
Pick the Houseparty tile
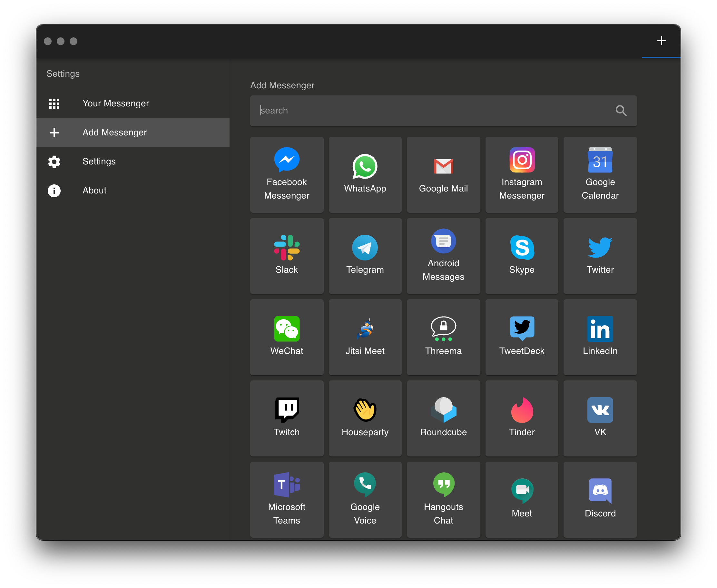[x=365, y=418]
